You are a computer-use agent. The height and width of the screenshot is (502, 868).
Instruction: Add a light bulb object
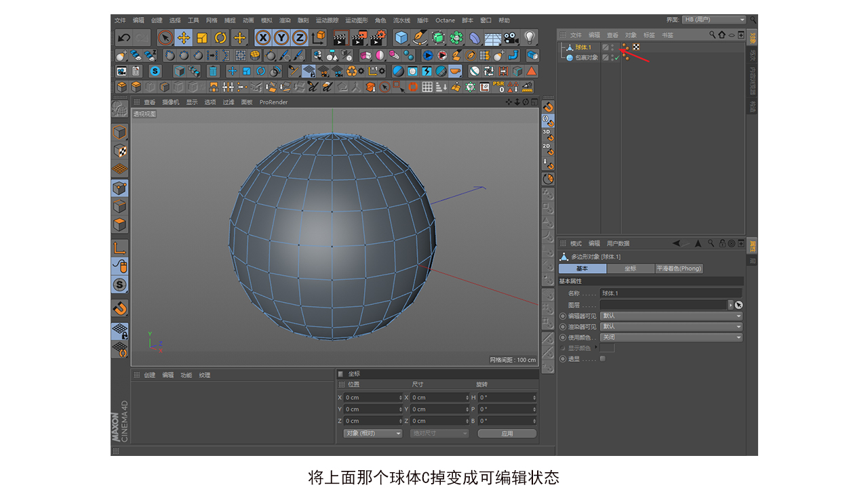coord(529,38)
